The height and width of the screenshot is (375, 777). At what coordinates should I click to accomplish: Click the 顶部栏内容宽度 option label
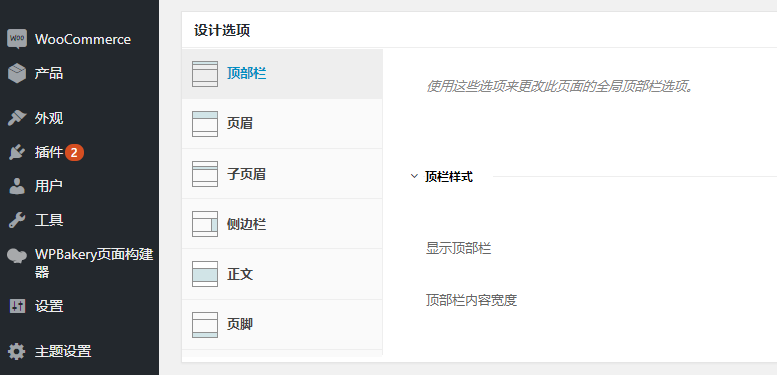click(x=471, y=300)
